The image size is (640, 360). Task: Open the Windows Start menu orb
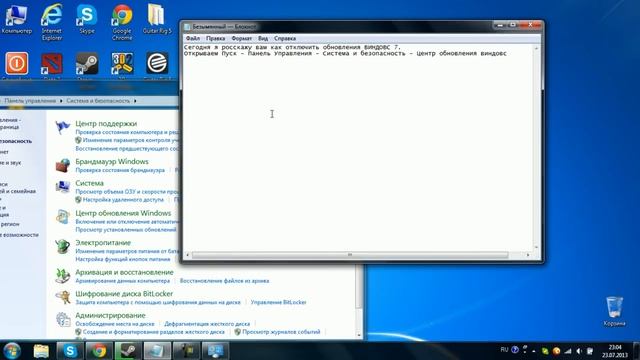(12, 351)
